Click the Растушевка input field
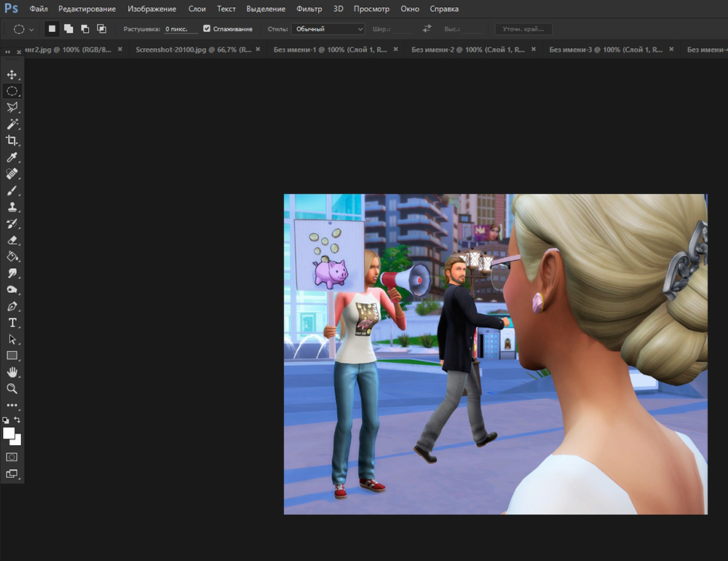 (181, 29)
